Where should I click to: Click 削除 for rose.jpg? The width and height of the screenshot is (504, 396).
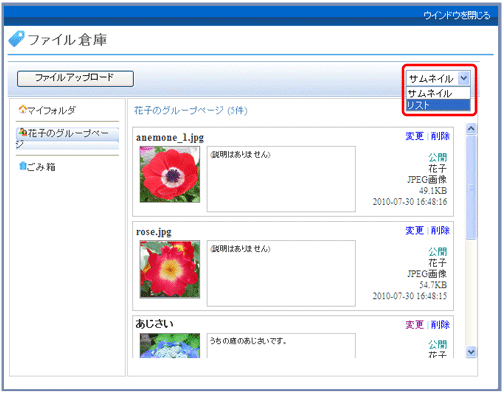440,230
